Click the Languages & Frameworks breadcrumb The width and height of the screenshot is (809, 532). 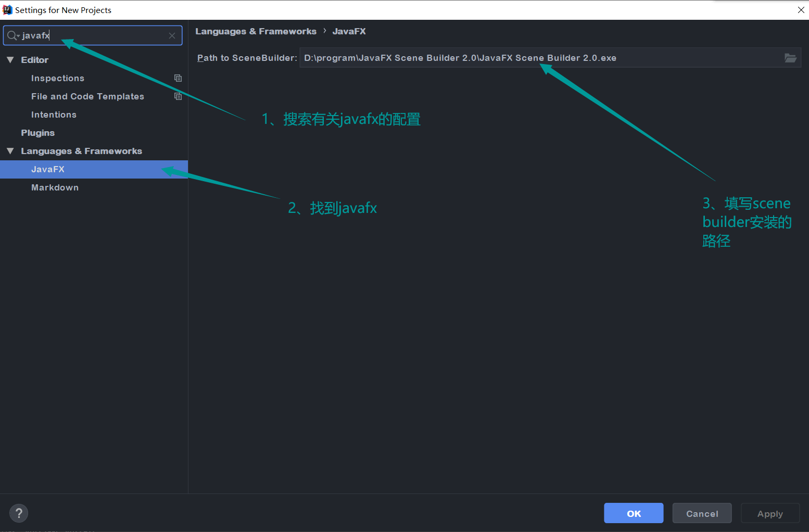pyautogui.click(x=256, y=31)
